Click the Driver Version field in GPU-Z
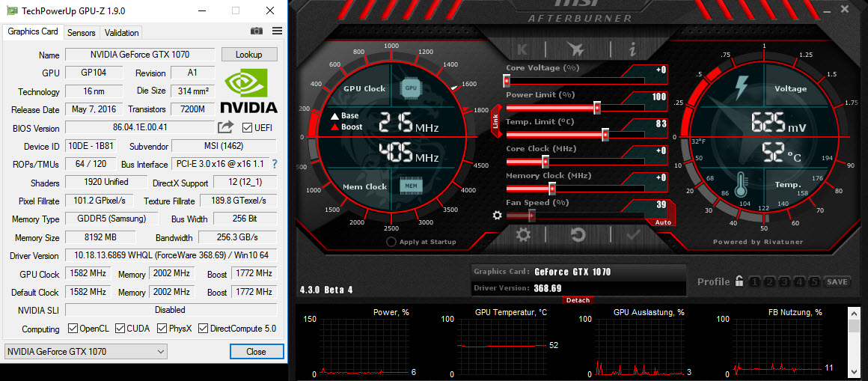This screenshot has width=868, height=381. [171, 255]
